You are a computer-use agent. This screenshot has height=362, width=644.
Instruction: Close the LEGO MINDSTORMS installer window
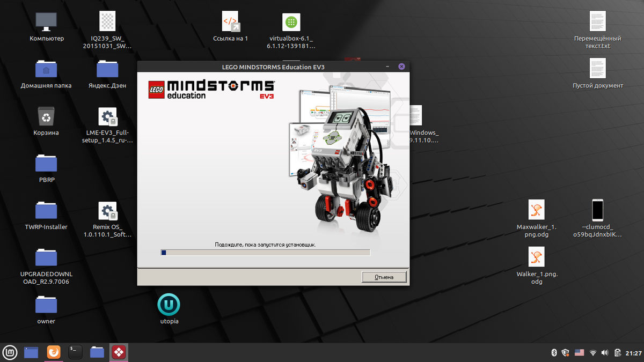(401, 67)
